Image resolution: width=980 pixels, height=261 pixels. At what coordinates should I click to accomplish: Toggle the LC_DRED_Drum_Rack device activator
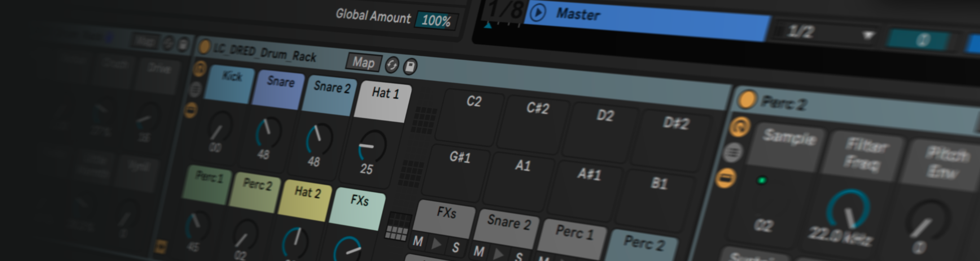204,46
